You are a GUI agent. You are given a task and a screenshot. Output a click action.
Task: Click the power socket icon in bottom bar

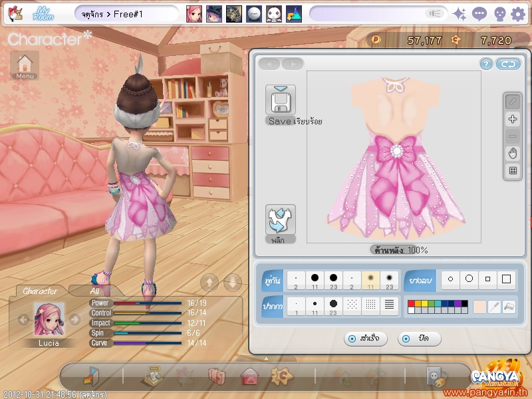(x=436, y=376)
